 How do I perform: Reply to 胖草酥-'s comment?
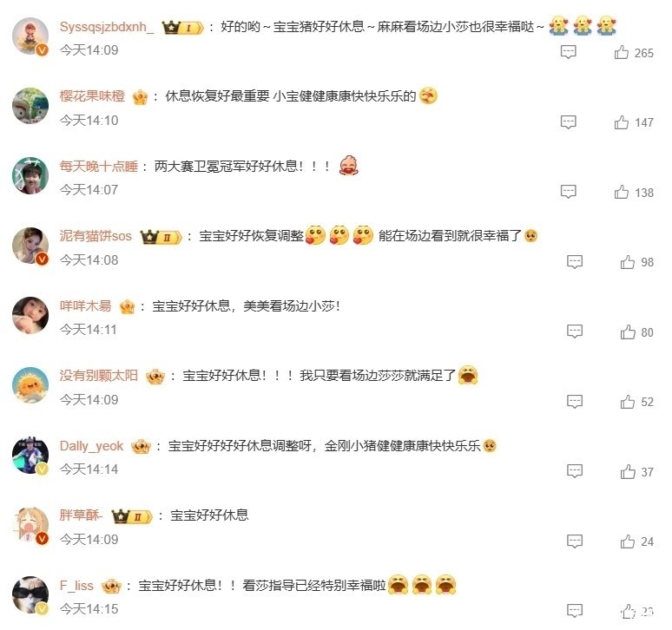(x=575, y=541)
